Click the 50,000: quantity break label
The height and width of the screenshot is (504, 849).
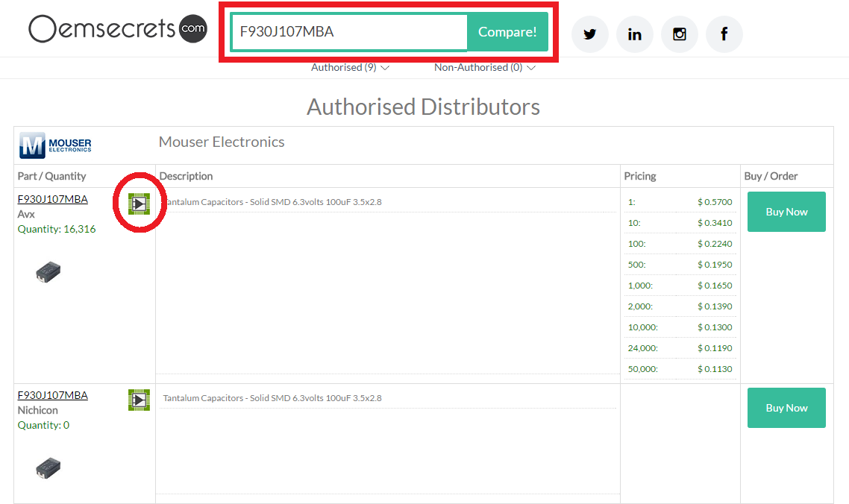[x=642, y=368]
